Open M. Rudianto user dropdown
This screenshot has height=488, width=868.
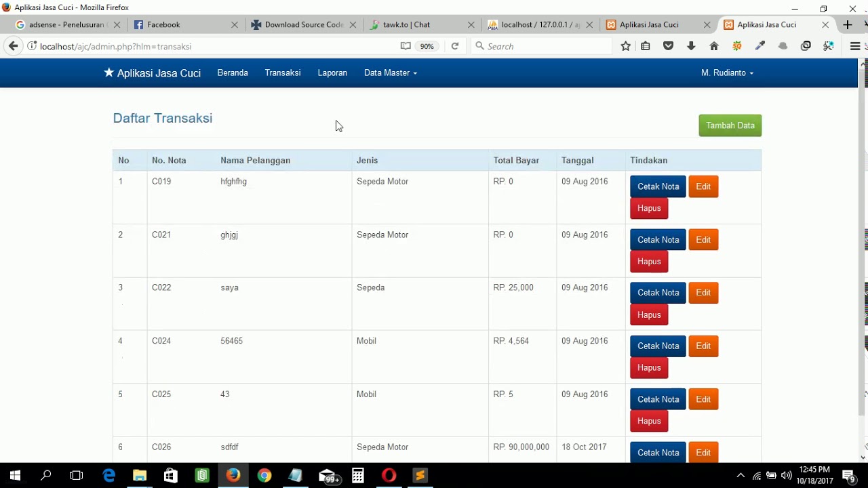coord(728,73)
